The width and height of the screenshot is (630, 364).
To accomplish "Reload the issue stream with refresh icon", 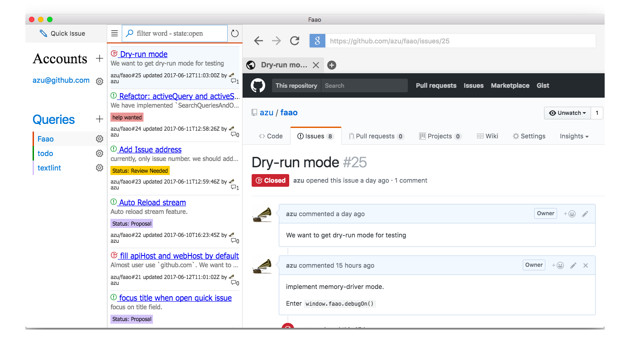I will tap(234, 33).
